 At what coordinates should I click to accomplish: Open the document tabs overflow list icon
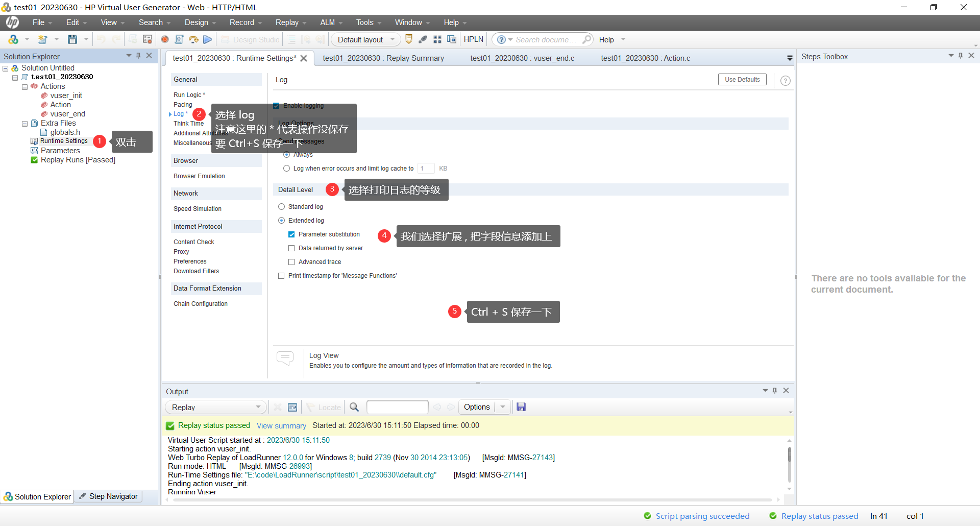790,58
